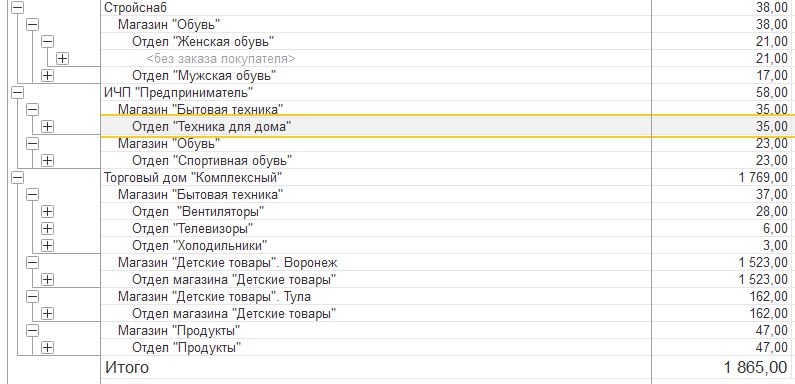
Task: Click value 23,00 in Спортивная обувь row
Action: pos(772,161)
